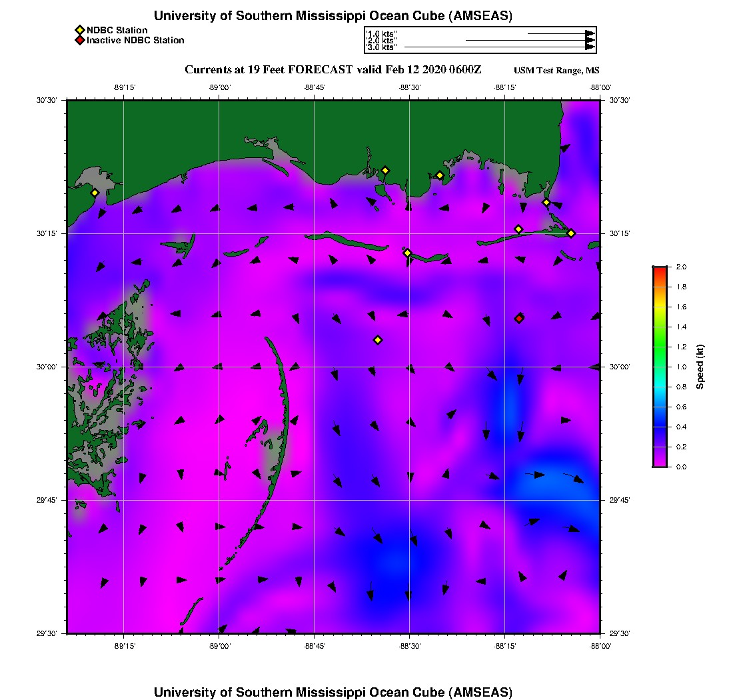733x700 pixels.
Task: Click the color bar at the 1.0 tick
Action: tap(659, 367)
